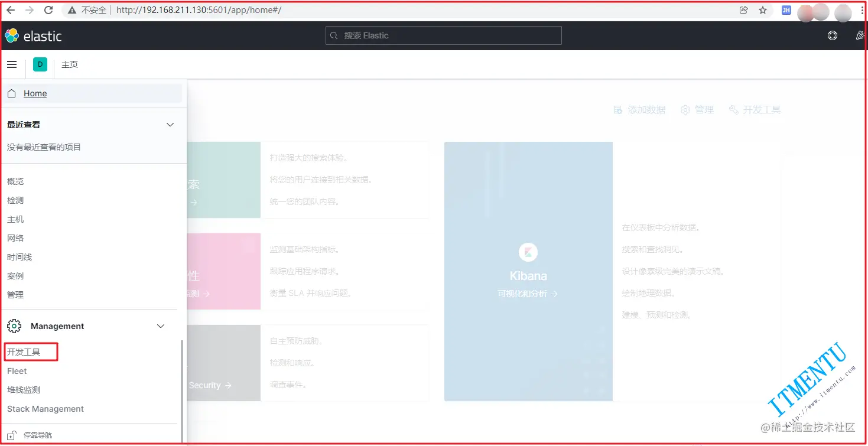This screenshot has width=868, height=446.
Task: Open the help lifebuoy icon
Action: [833, 35]
